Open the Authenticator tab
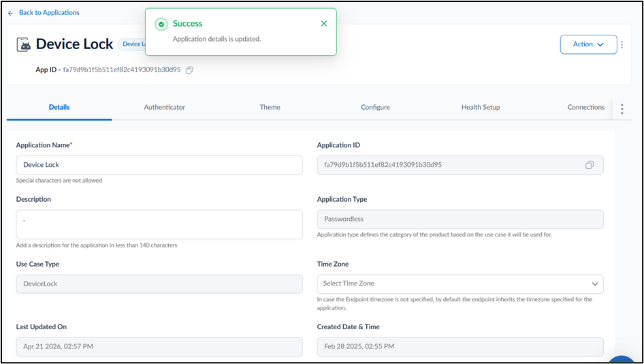The height and width of the screenshot is (364, 644). click(164, 107)
